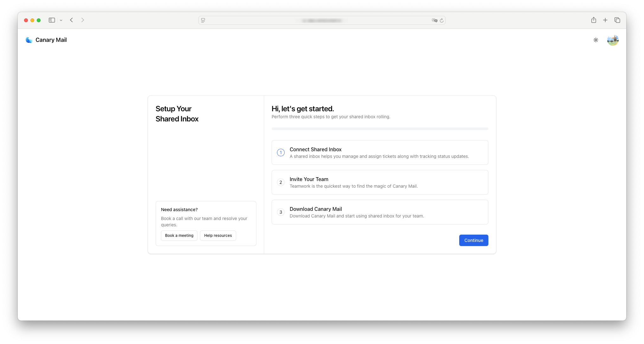
Task: Show the tab overview icon
Action: 617,20
